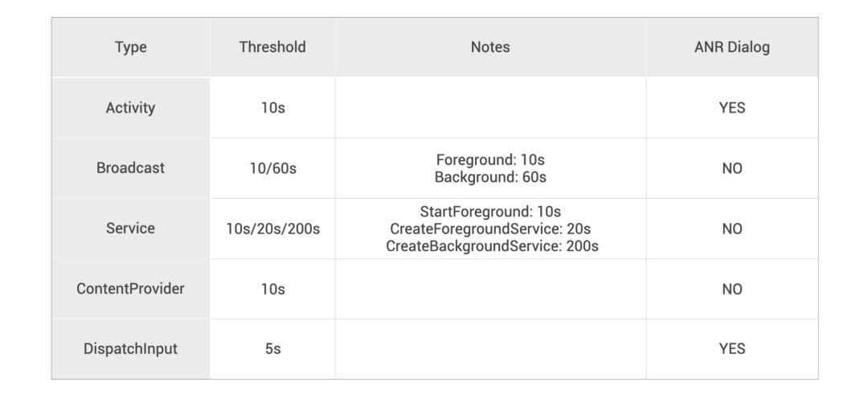Click YES in the DispatchInput row
This screenshot has height=403, width=868.
(731, 349)
